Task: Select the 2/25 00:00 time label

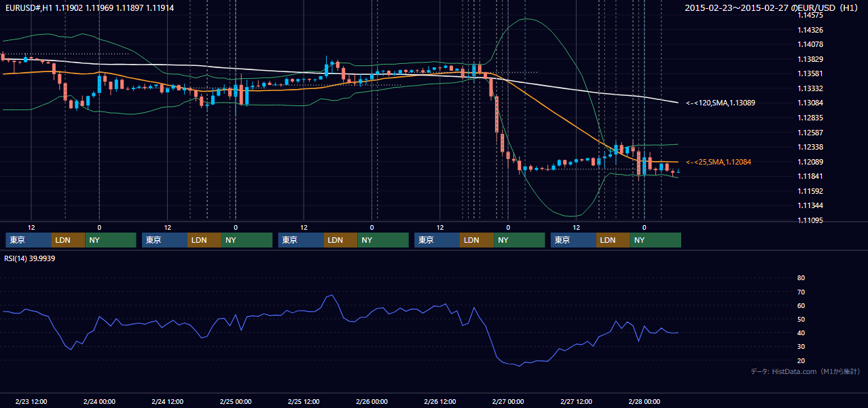Action: point(236,401)
